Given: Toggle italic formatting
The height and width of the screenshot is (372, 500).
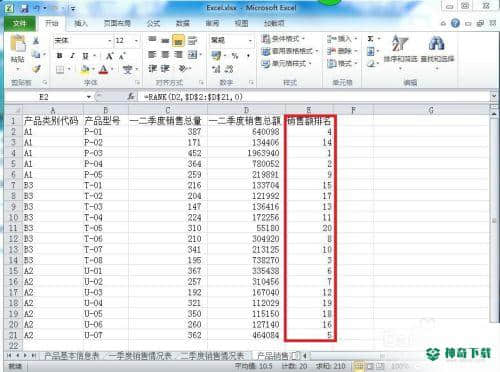Looking at the screenshot, I should (x=72, y=56).
